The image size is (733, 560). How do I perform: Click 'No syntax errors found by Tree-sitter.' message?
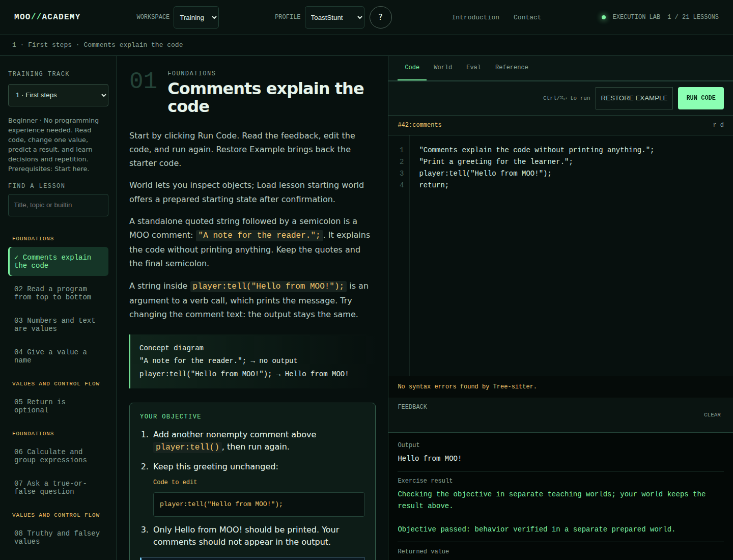[467, 387]
